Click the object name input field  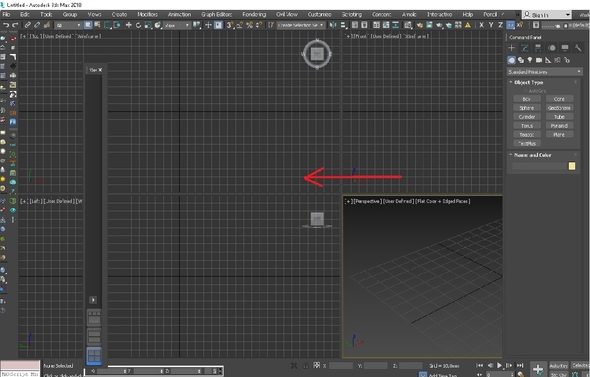pos(539,166)
